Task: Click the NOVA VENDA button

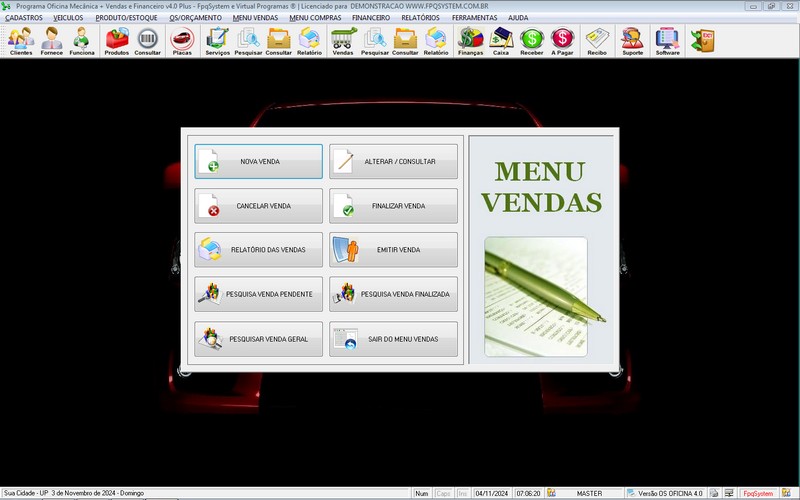Action: pos(259,161)
